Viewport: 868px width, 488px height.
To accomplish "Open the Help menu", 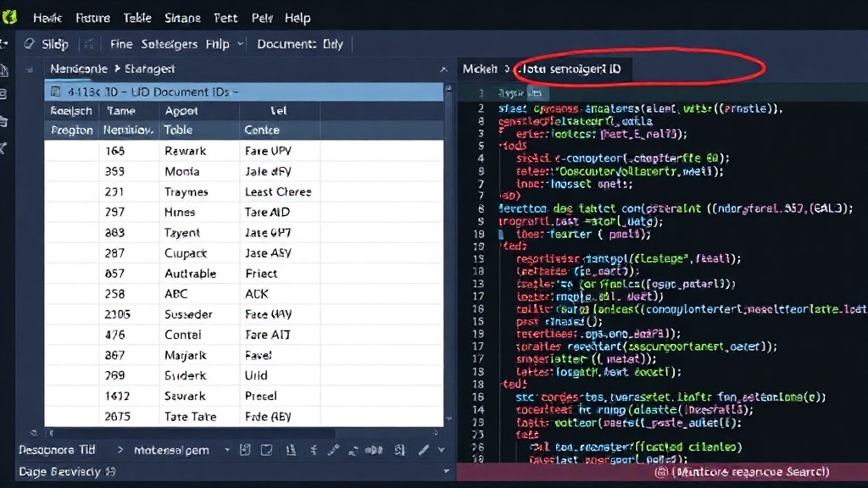I will (298, 19).
